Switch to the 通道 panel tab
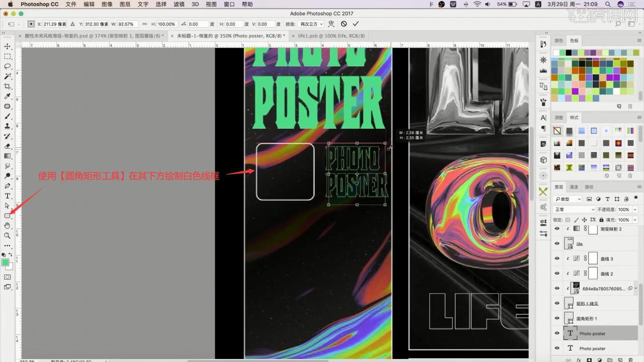Image resolution: width=644 pixels, height=362 pixels. click(574, 187)
